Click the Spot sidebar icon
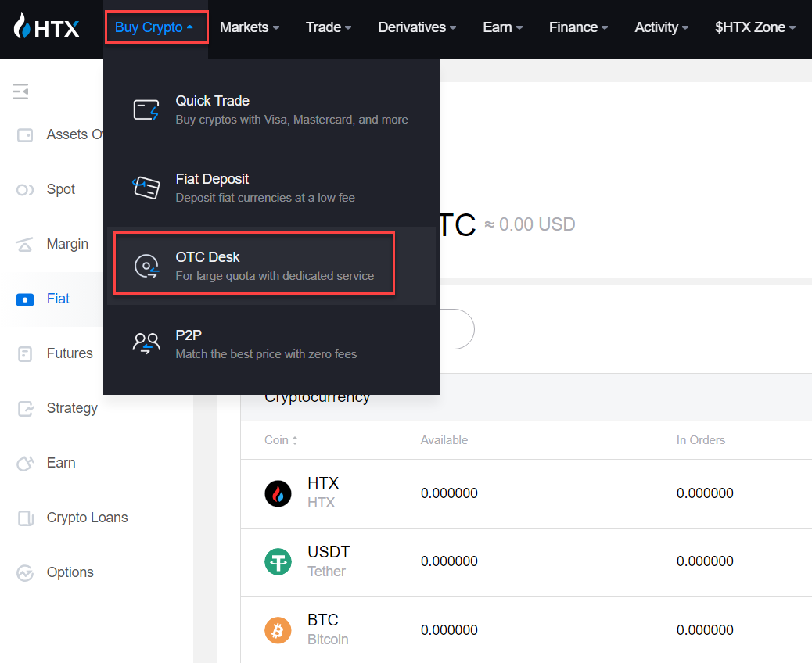The width and height of the screenshot is (812, 663). coord(25,190)
